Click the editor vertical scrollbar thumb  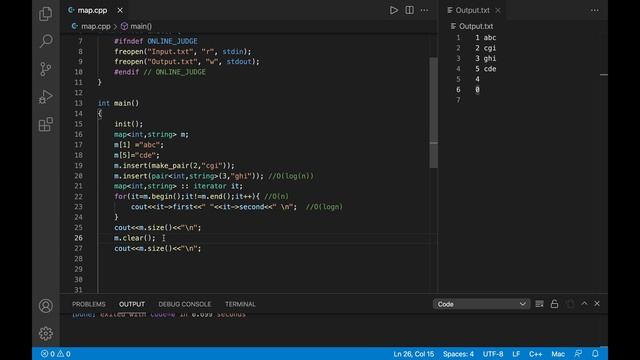[433, 112]
